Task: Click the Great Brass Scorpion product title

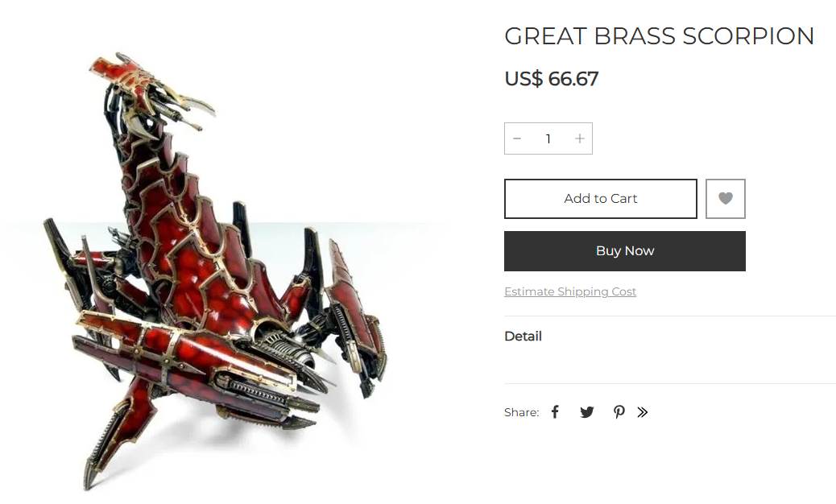Action: click(659, 36)
